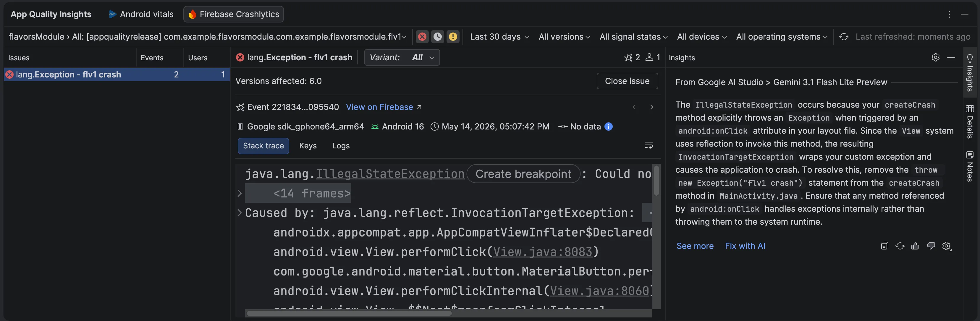Open insight settings gear beside thumbs down
Viewport: 980px width, 321px height.
click(947, 246)
